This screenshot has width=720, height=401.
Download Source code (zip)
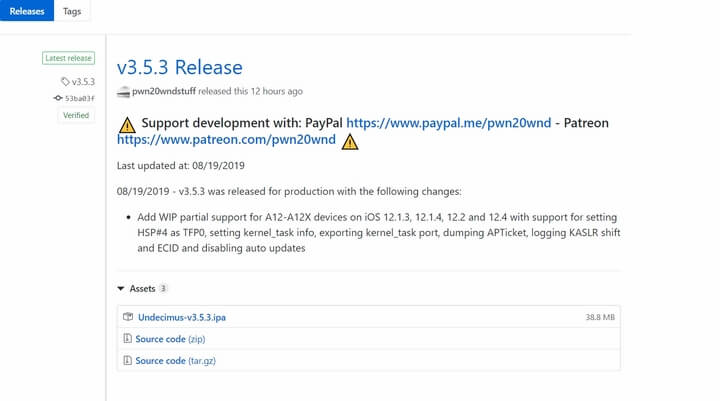[170, 339]
